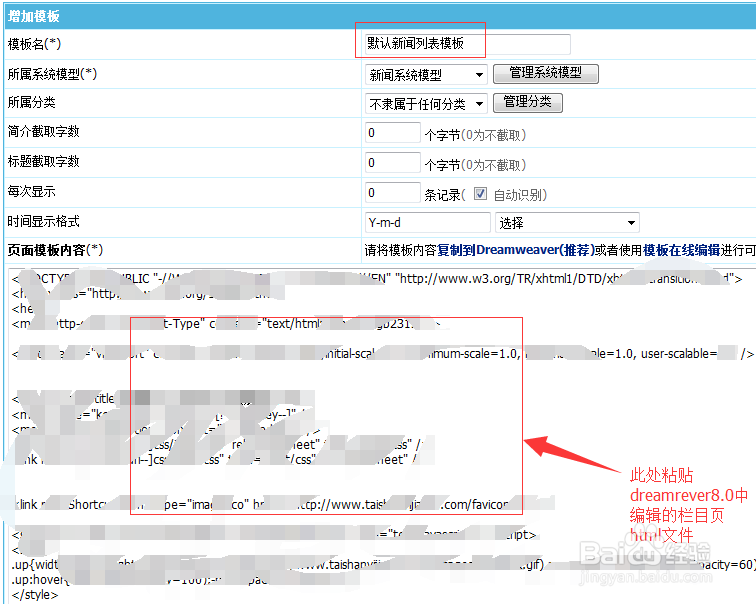This screenshot has width=756, height=604.
Task: Click the Y-m-d time format field
Action: pyautogui.click(x=428, y=223)
